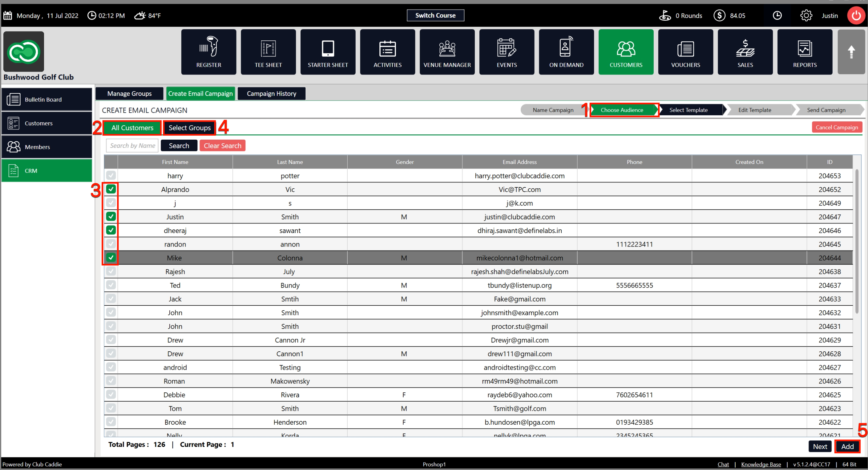Uncheck the Mike Colonna checkbox
Viewport: 868px width, 470px height.
point(111,258)
